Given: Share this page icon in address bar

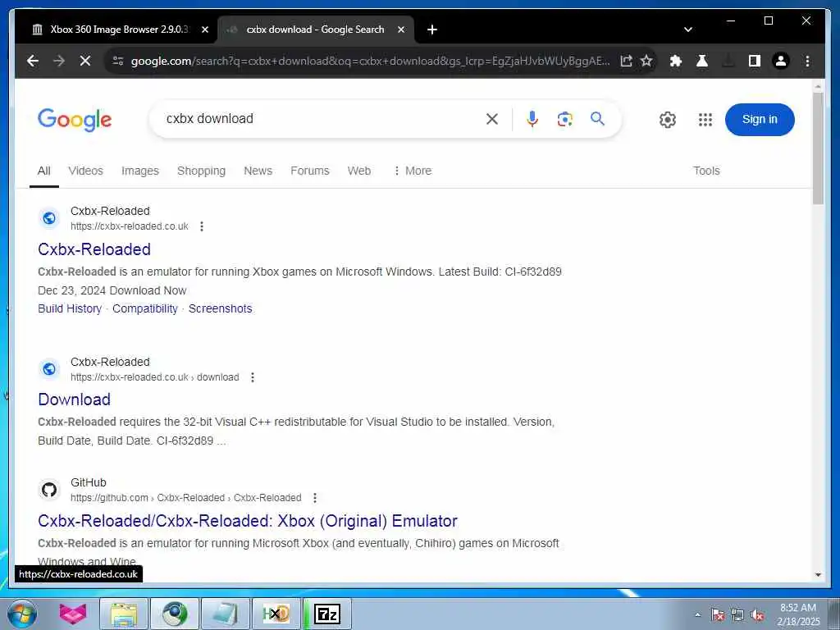Looking at the screenshot, I should tap(626, 61).
